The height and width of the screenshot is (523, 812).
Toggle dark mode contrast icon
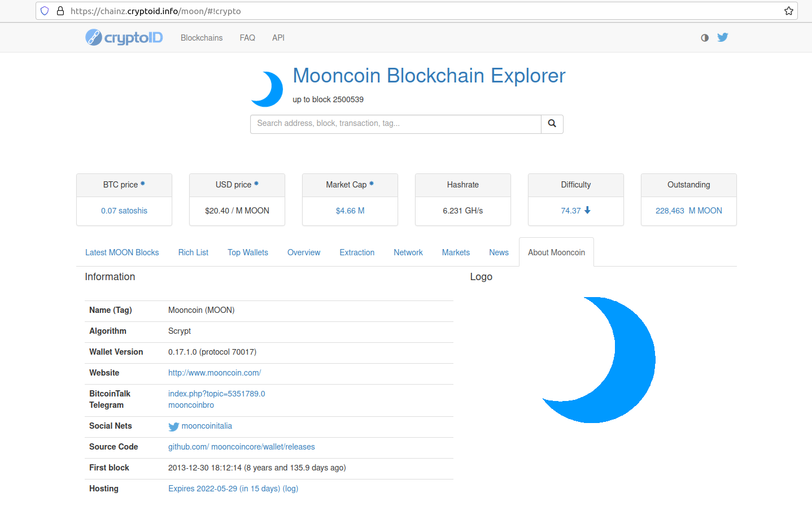tap(705, 38)
